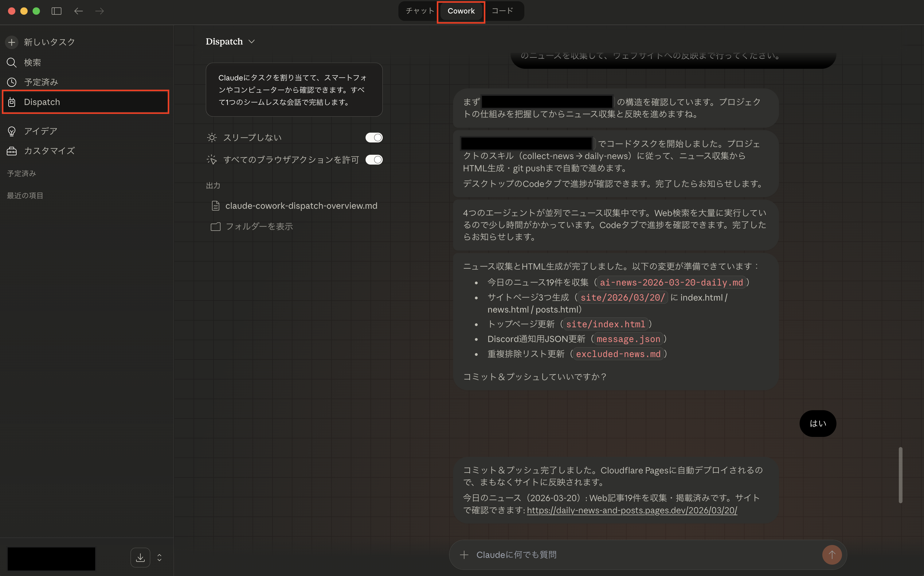Toggle the allow all browser actions switch
The width and height of the screenshot is (924, 576).
(x=374, y=160)
